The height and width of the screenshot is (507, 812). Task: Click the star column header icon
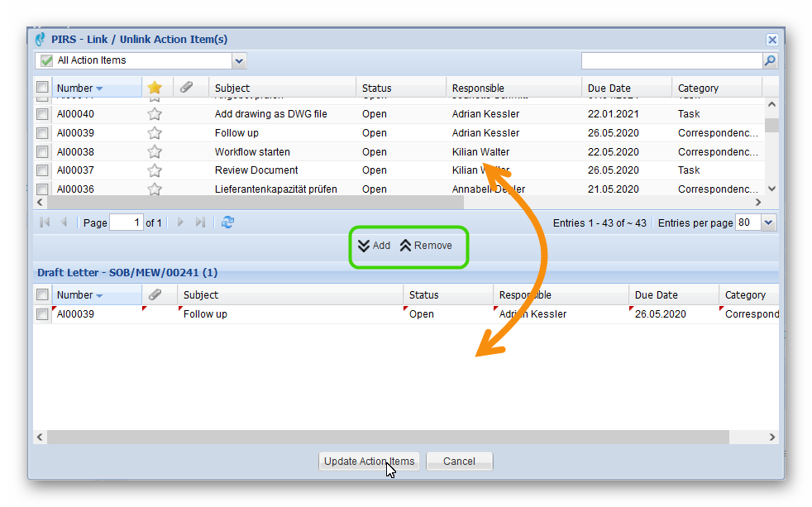[155, 88]
